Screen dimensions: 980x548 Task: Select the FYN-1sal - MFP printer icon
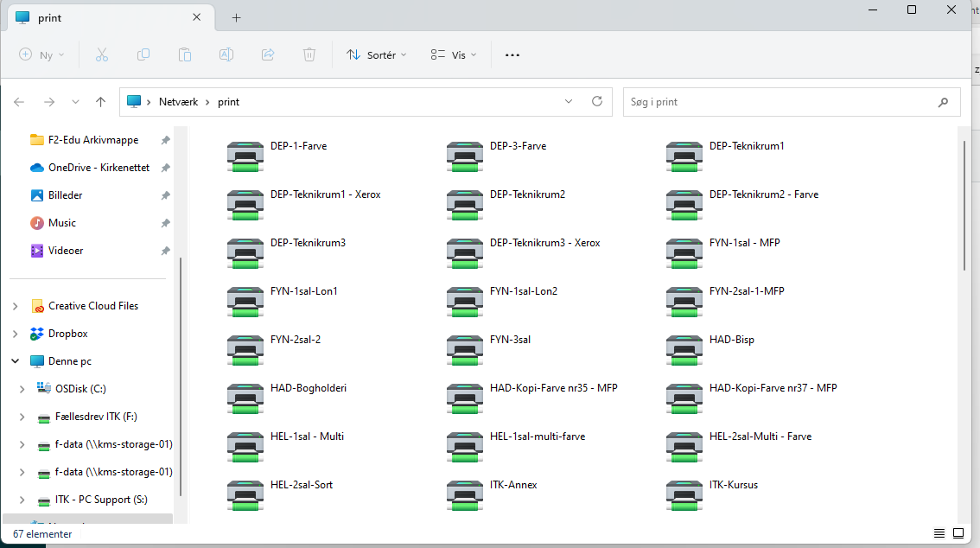click(684, 253)
